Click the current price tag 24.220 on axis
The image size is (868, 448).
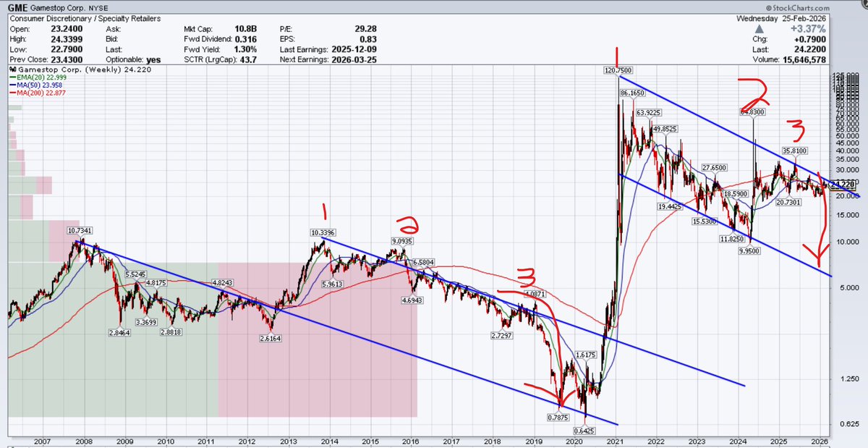843,185
